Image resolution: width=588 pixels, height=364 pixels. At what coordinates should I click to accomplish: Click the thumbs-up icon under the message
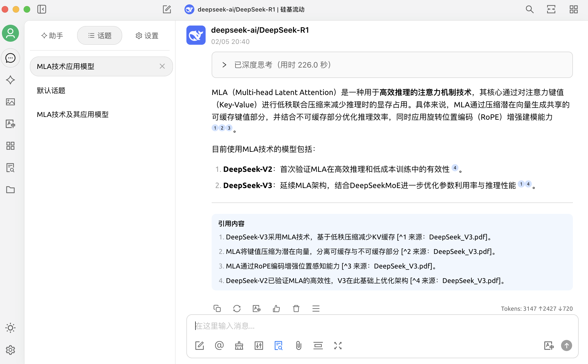coord(276,309)
